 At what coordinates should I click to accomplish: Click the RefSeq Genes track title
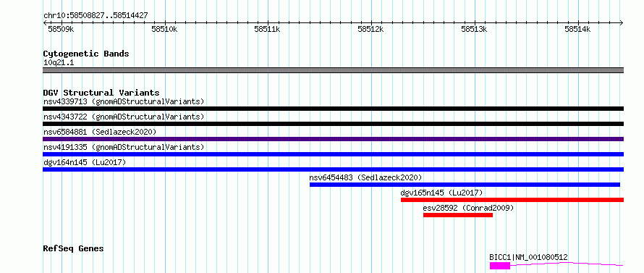click(x=74, y=249)
